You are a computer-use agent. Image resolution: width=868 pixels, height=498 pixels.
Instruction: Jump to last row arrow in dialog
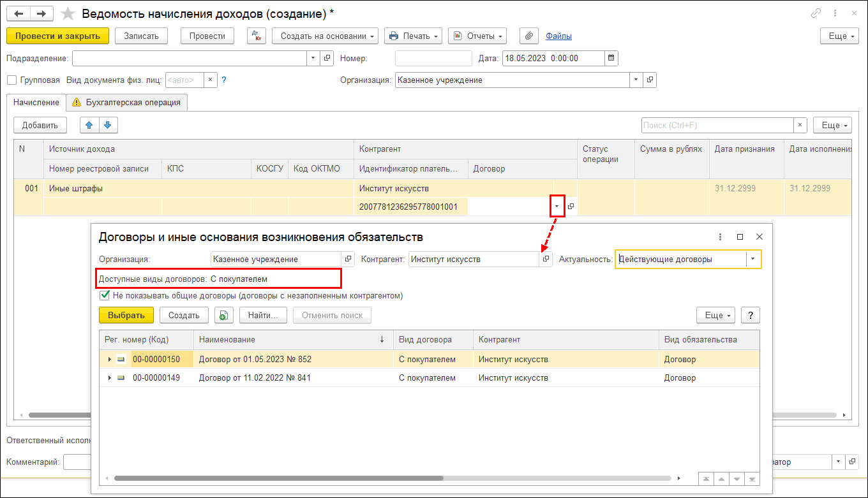click(x=752, y=478)
